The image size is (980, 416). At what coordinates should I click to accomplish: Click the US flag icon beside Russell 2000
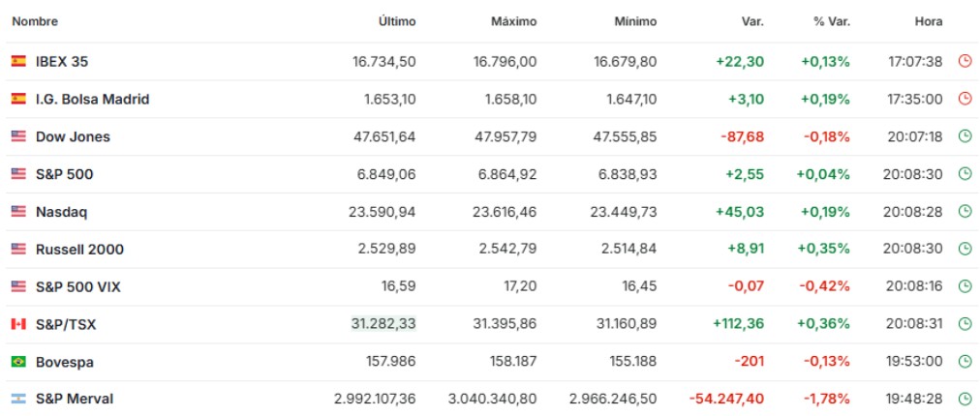(18, 249)
